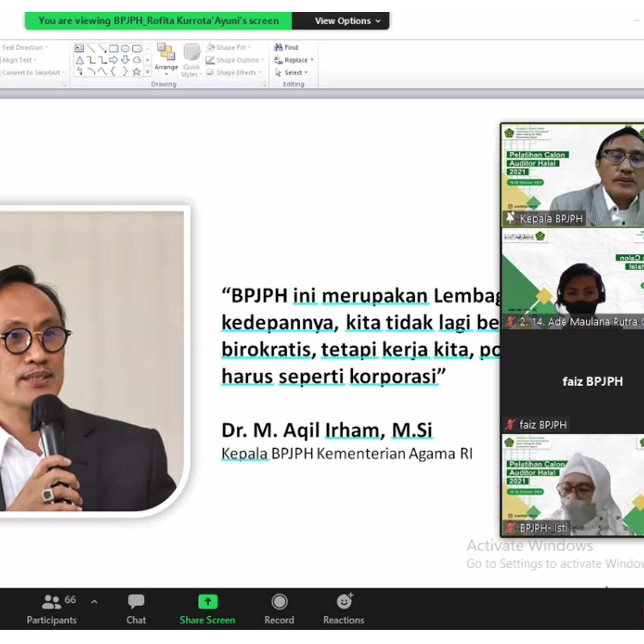The height and width of the screenshot is (644, 644).
Task: Select the five-point star shape
Action: pos(137,72)
